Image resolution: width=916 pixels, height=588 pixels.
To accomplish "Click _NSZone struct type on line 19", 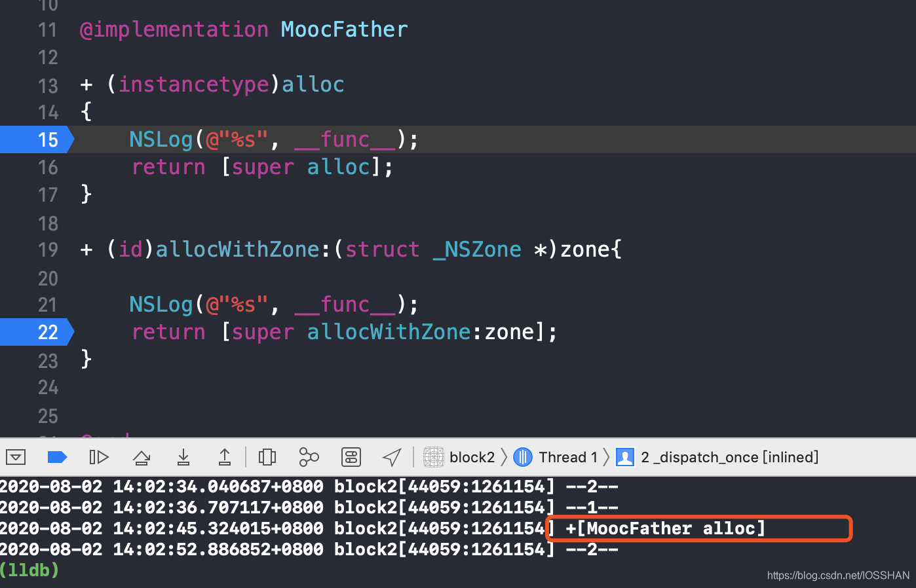I will [x=477, y=249].
